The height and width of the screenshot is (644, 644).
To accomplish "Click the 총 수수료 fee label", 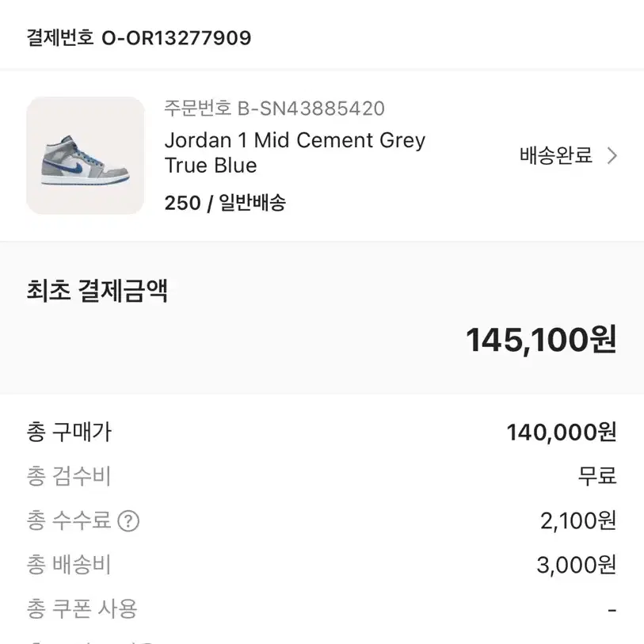I will [69, 520].
